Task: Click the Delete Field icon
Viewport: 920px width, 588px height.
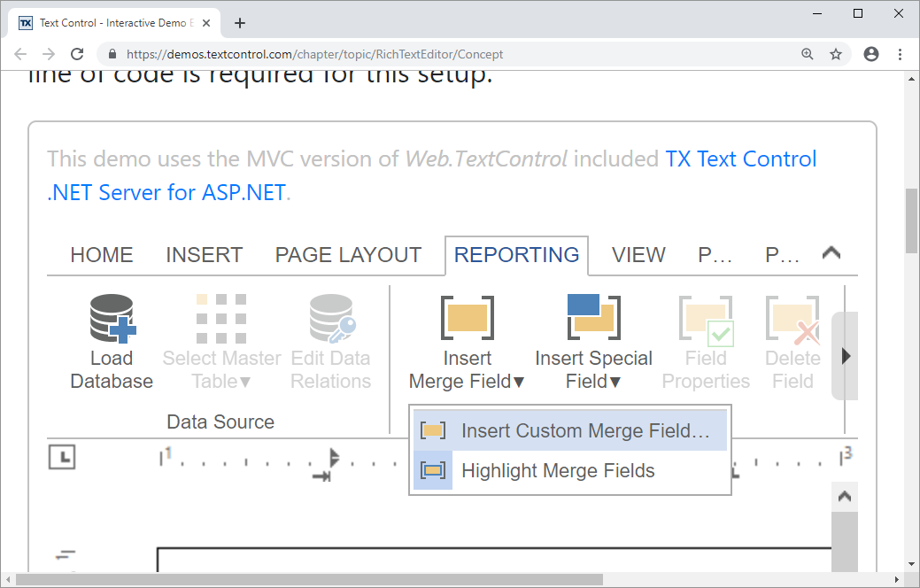Action: pos(792,318)
